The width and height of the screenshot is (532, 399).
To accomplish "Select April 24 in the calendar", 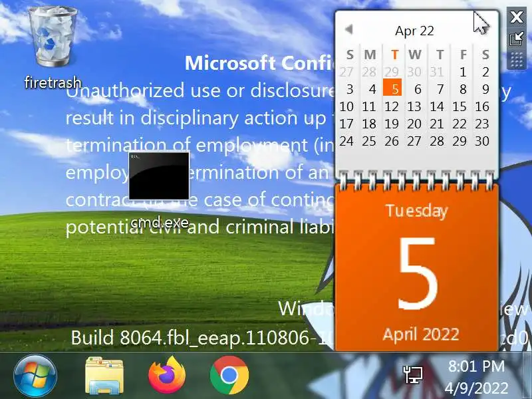I will tap(346, 141).
